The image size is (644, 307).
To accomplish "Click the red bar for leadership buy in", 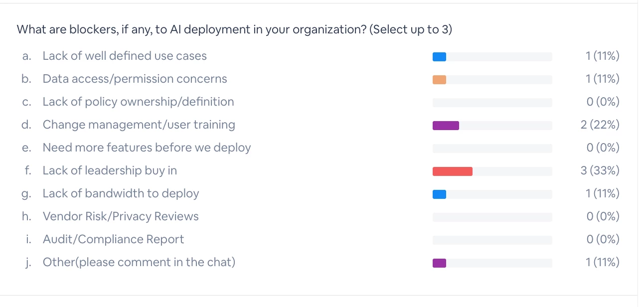I will coord(452,171).
